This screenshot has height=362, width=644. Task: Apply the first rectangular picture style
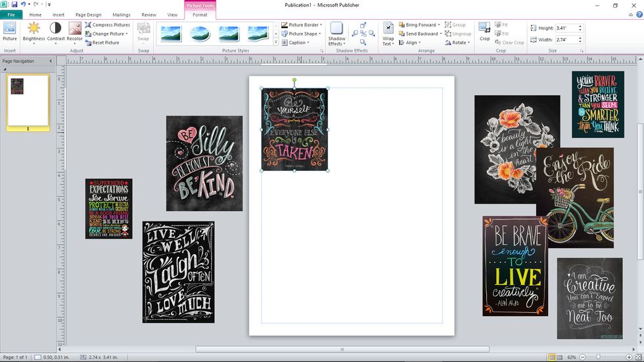(x=172, y=34)
